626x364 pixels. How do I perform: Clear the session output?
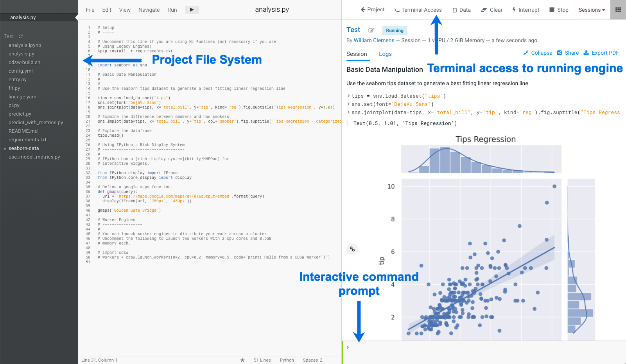tap(491, 10)
